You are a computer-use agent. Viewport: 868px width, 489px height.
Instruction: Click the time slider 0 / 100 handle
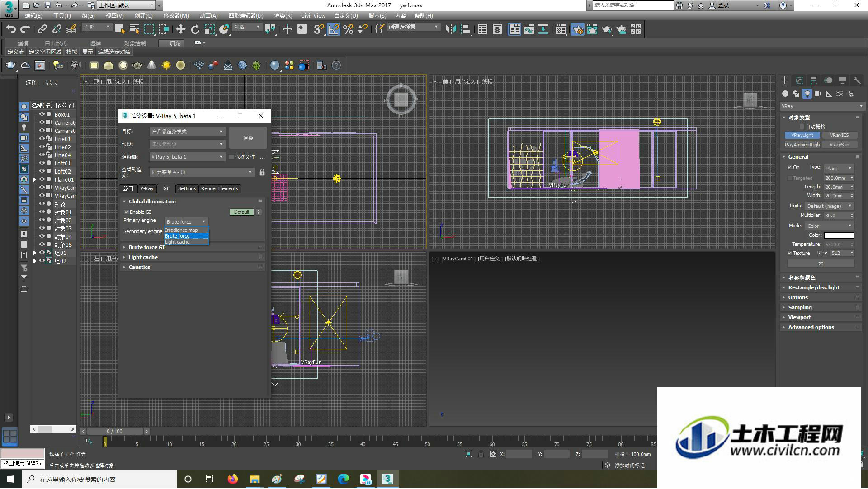(x=115, y=431)
